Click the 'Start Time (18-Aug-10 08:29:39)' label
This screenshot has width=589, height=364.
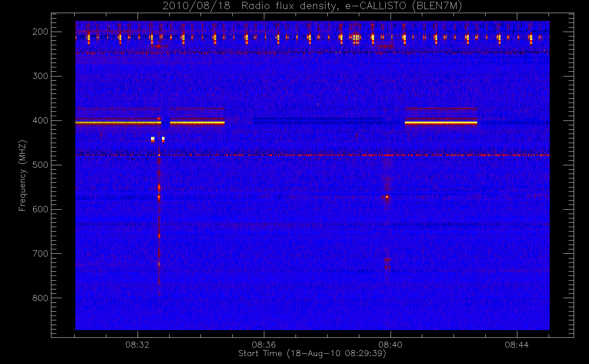[x=312, y=353]
